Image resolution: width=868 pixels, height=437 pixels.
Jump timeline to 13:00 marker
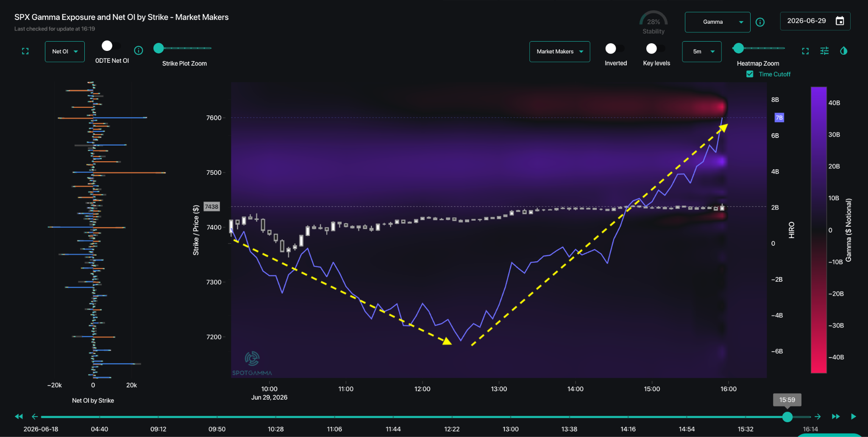[510, 429]
